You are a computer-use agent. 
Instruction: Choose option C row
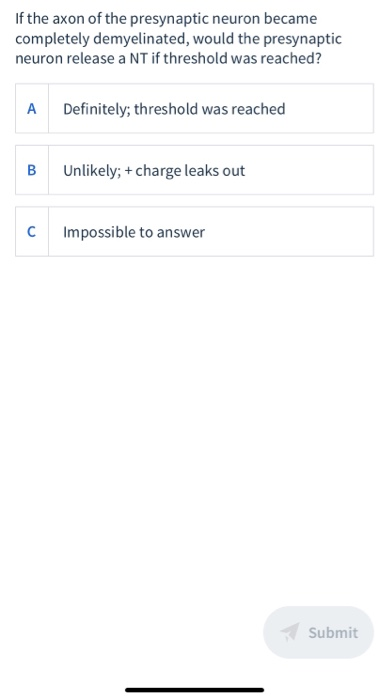point(195,232)
